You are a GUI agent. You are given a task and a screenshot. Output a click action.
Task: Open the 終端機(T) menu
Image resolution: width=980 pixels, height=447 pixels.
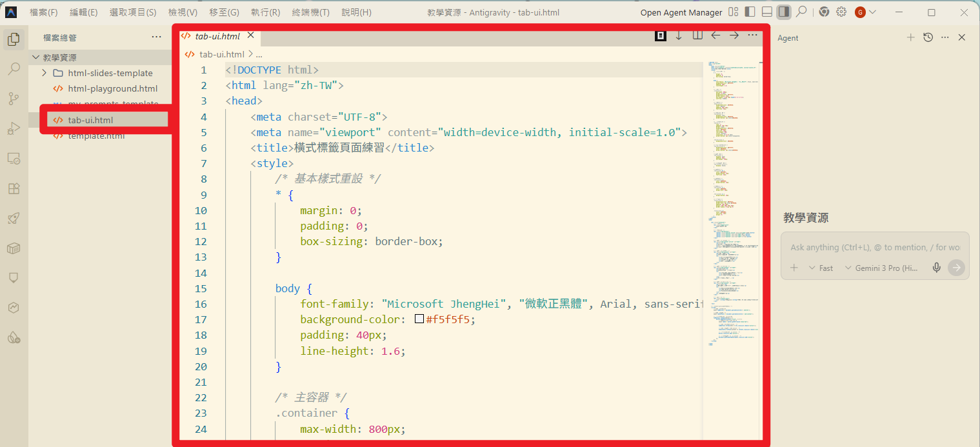pyautogui.click(x=310, y=12)
